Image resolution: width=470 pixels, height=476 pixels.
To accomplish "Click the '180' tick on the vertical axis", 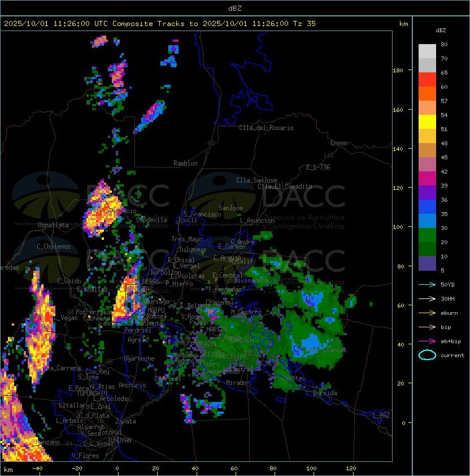I will pos(398,71).
